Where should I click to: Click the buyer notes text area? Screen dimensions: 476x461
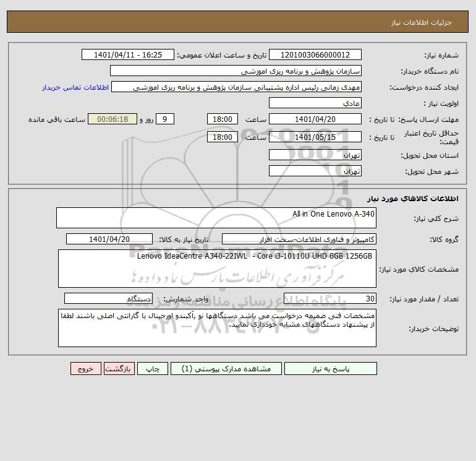(217, 328)
